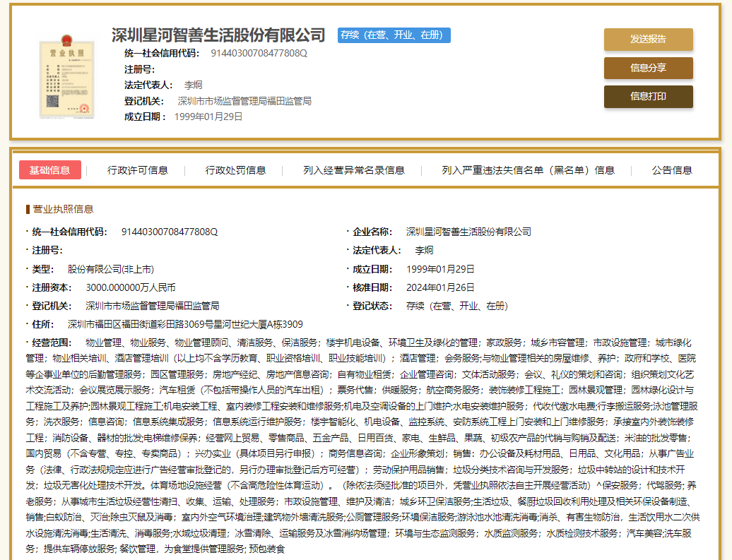The height and width of the screenshot is (560, 732).
Task: Click the blue 存续 status badge
Action: 394,35
